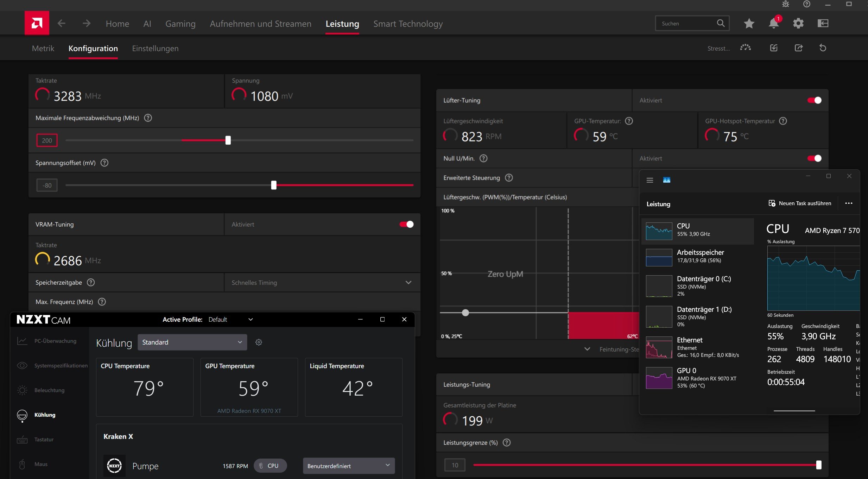Screen dimensions: 868x479
Task: Click the Leistungsgrenze slider handle
Action: [818, 465]
